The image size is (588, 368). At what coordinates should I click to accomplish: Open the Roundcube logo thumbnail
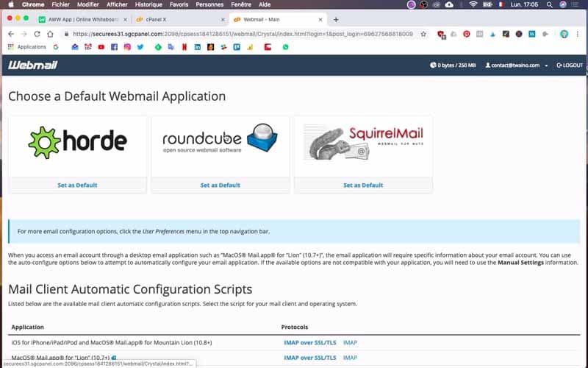[220, 138]
